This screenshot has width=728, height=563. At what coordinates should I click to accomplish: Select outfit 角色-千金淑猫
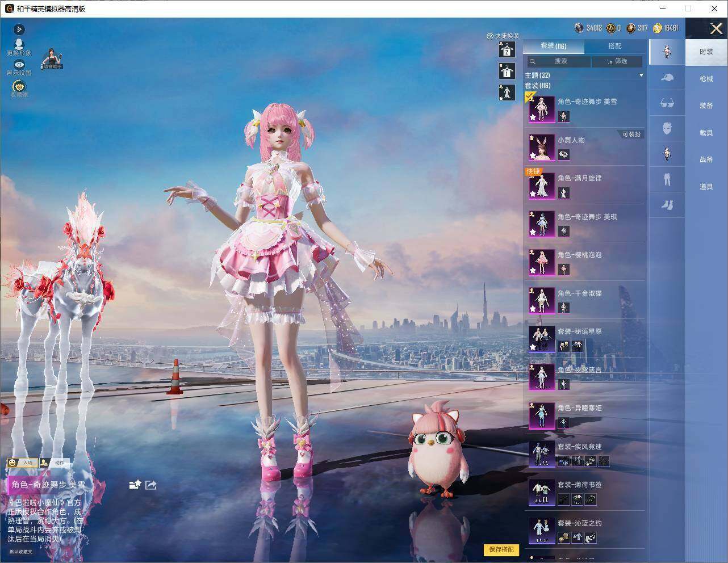(585, 300)
